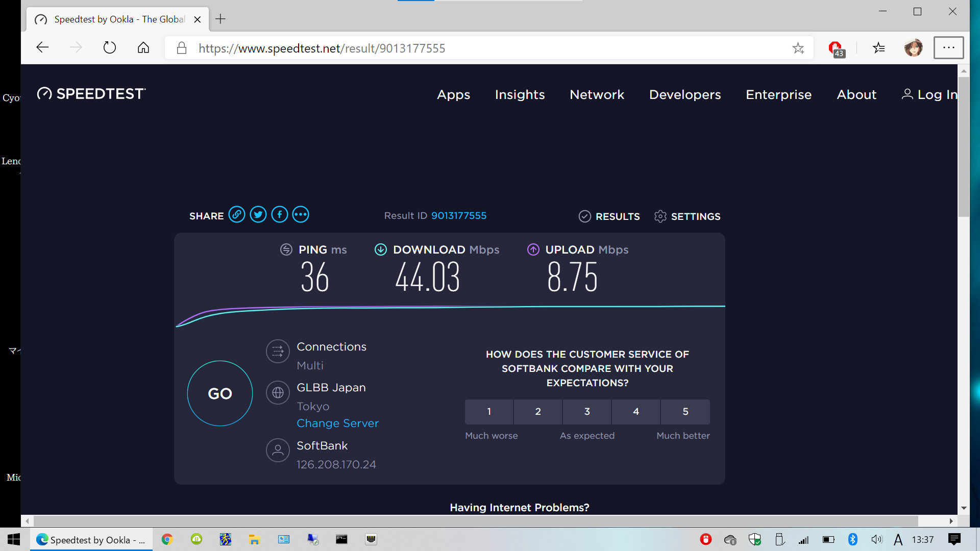Click the server globe icon

[x=278, y=393]
